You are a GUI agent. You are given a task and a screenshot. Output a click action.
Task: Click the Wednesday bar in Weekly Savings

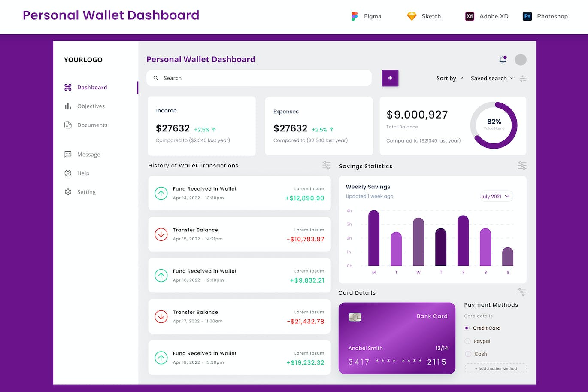pyautogui.click(x=418, y=242)
